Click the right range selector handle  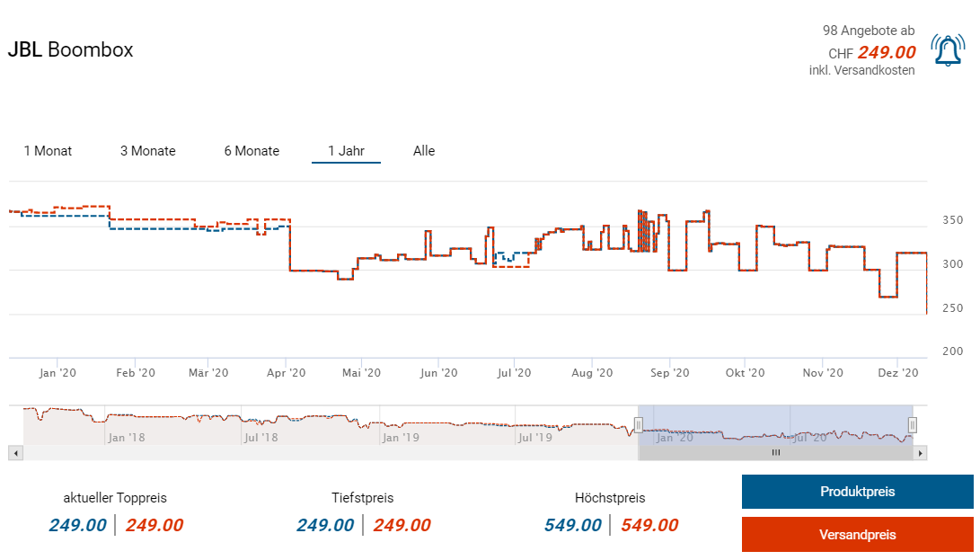[913, 424]
